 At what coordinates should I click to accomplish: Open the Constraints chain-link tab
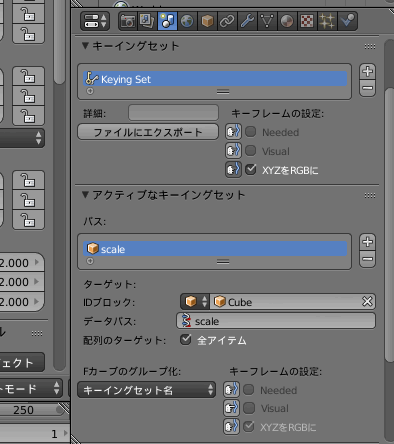pyautogui.click(x=227, y=21)
